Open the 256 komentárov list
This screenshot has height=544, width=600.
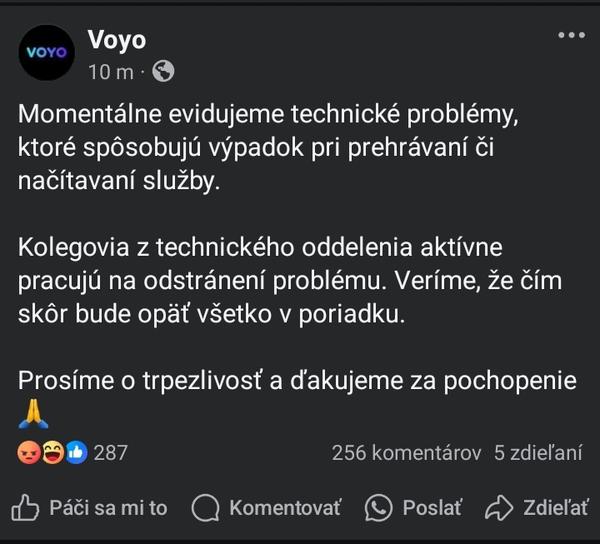click(x=406, y=452)
